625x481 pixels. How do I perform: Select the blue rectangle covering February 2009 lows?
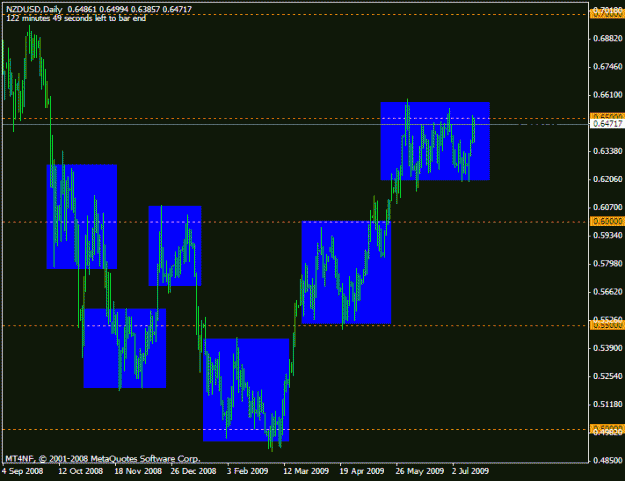pos(246,390)
